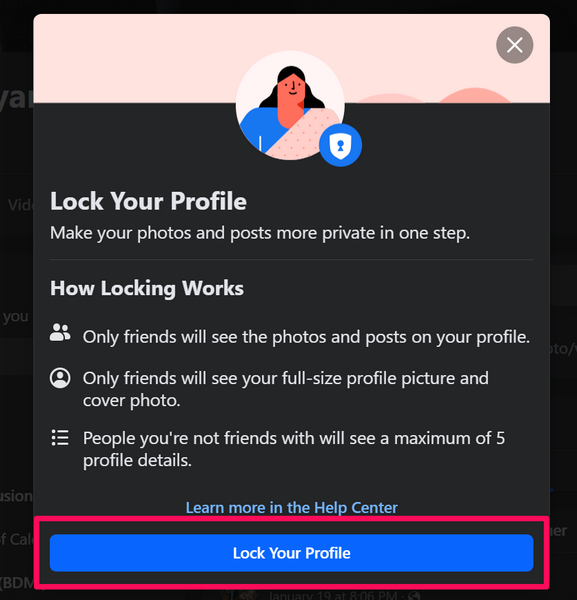Click the woman avatar illustration
Viewport: 577px width, 600px height.
click(x=290, y=105)
